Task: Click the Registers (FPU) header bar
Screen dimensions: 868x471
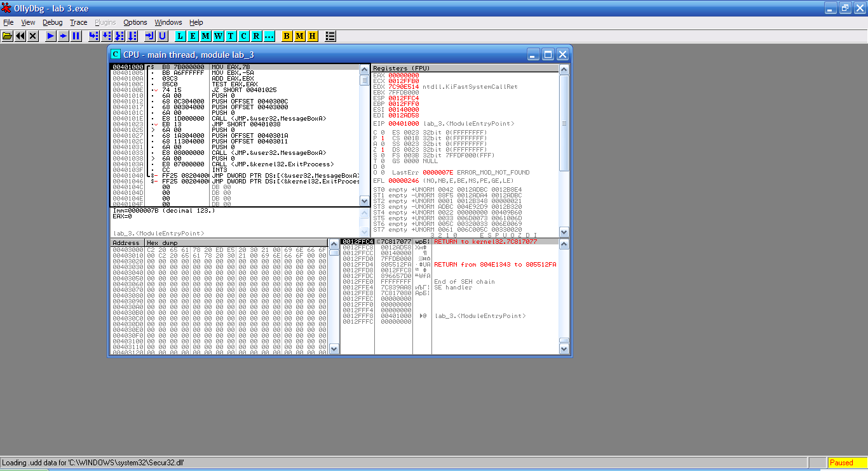Action: pyautogui.click(x=464, y=68)
